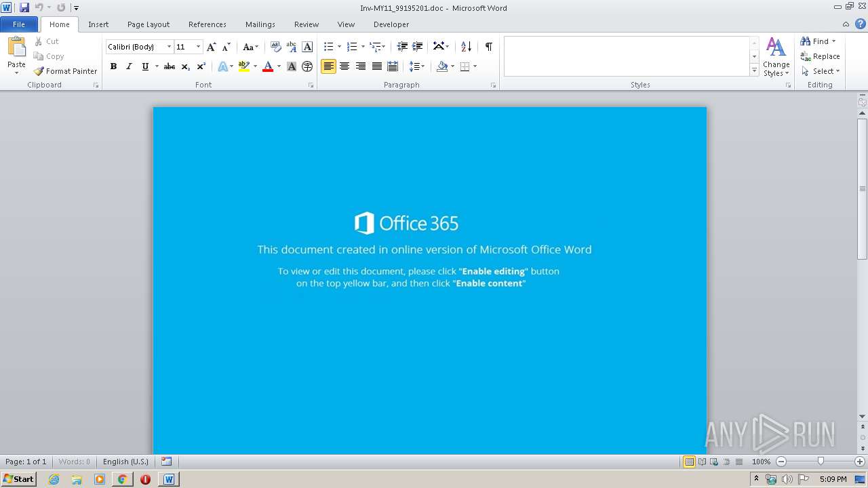Toggle Strikethrough formatting
Screen dimensions: 868x488
170,66
